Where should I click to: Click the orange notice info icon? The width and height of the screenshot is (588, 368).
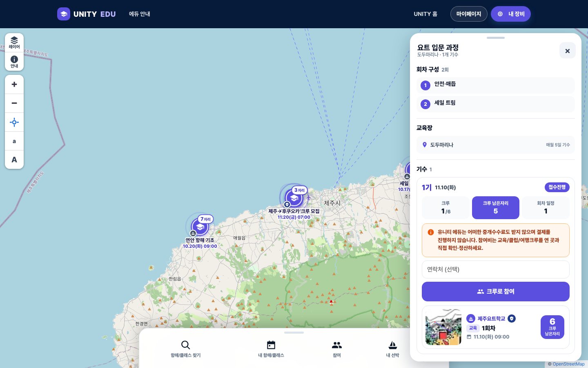pos(430,232)
